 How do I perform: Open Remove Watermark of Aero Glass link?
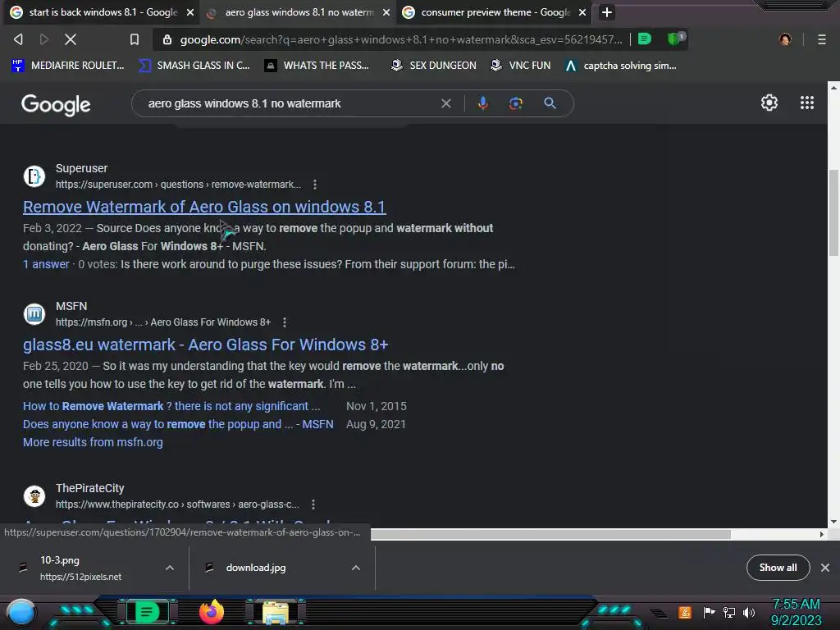pyautogui.click(x=204, y=207)
